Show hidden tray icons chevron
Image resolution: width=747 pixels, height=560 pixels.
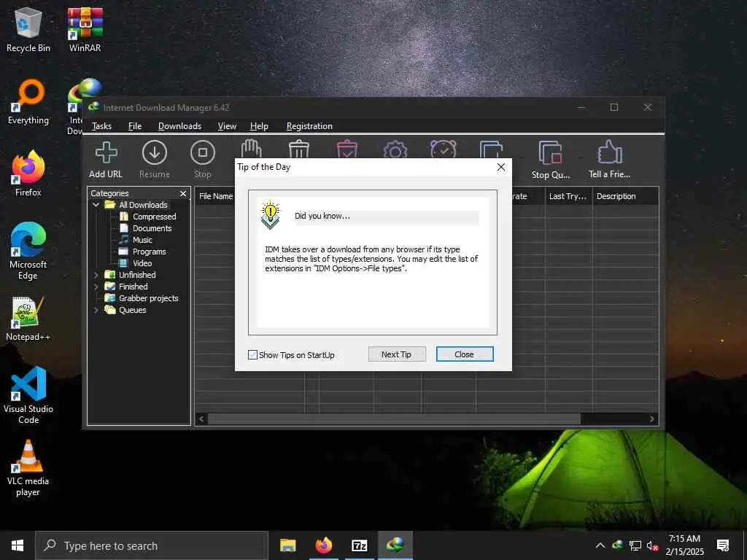coord(600,545)
